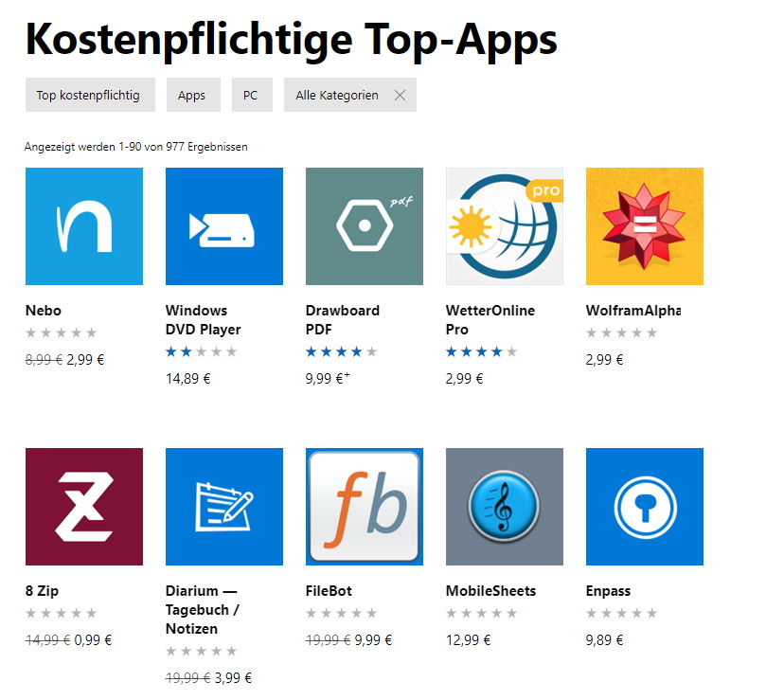Image resolution: width=766 pixels, height=700 pixels.
Task: Open the Alle Kategorien filter
Action: pyautogui.click(x=337, y=95)
